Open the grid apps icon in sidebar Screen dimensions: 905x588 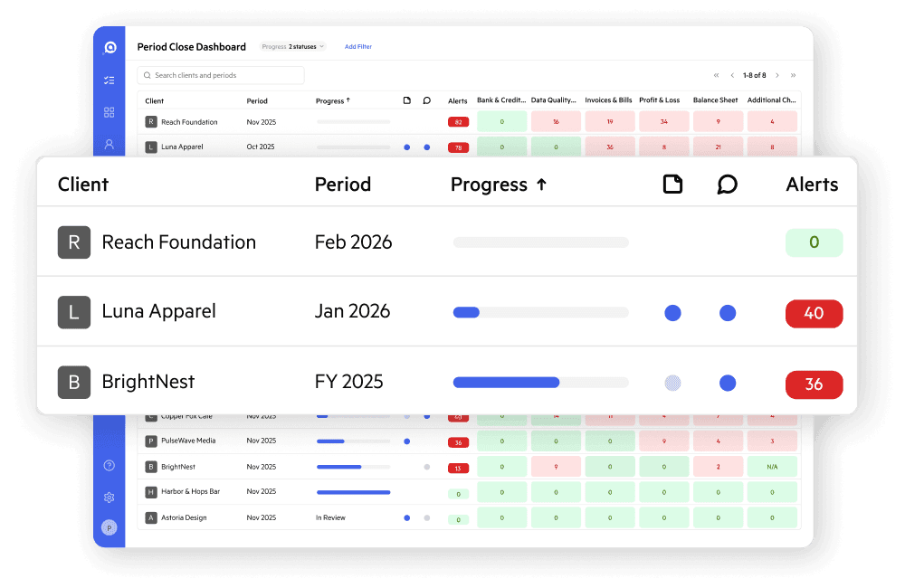coord(110,112)
